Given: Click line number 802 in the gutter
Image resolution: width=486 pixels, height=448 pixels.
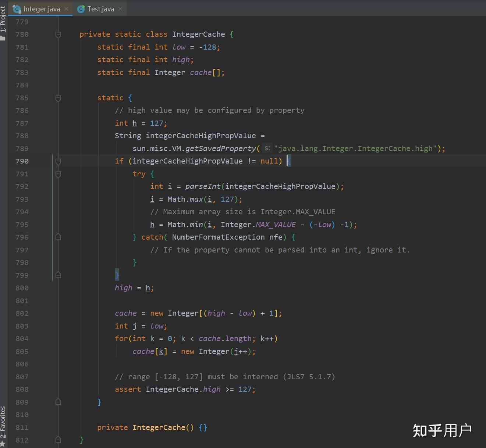Looking at the screenshot, I should (22, 313).
